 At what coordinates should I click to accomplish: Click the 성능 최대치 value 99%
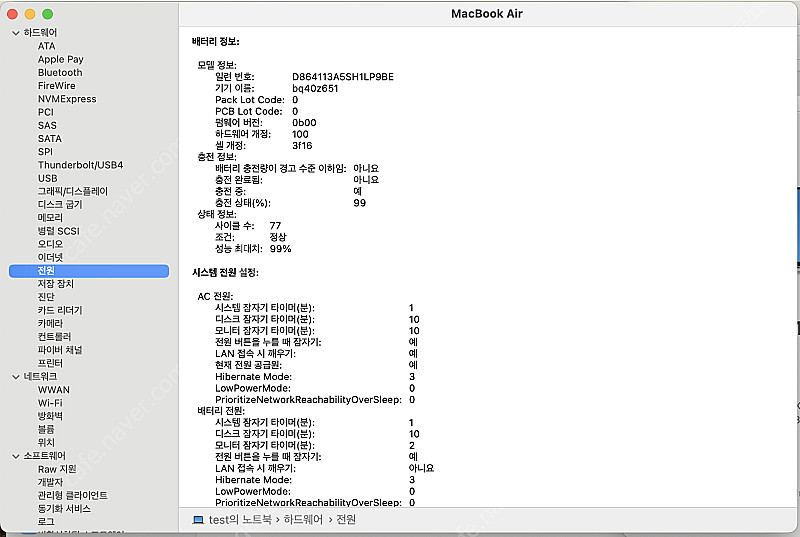(280, 249)
